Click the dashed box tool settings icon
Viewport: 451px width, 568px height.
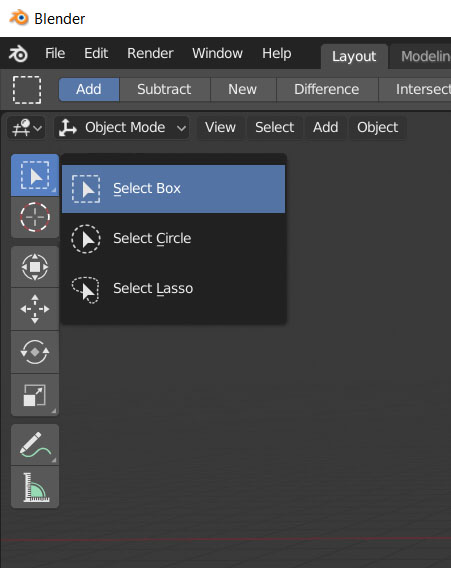coord(27,90)
